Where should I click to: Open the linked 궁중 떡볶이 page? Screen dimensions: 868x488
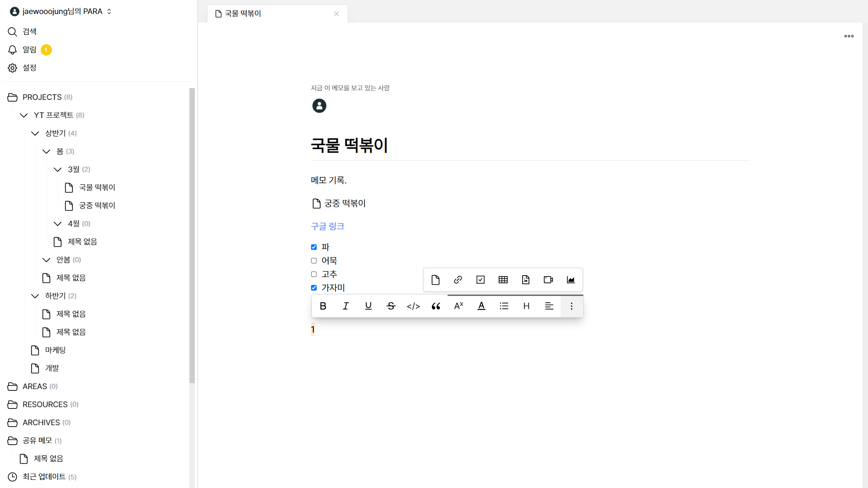coord(344,204)
